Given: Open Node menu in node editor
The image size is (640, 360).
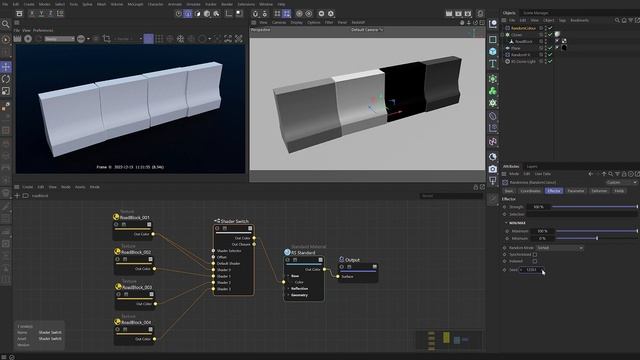Looking at the screenshot, I should 65,187.
